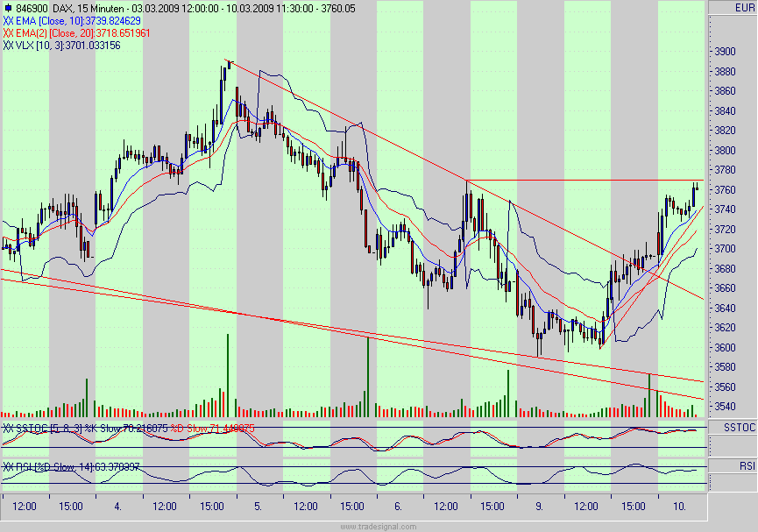This screenshot has height=532, width=758.
Task: Click the XX icon of the RSI indicator
Action: click(x=8, y=465)
